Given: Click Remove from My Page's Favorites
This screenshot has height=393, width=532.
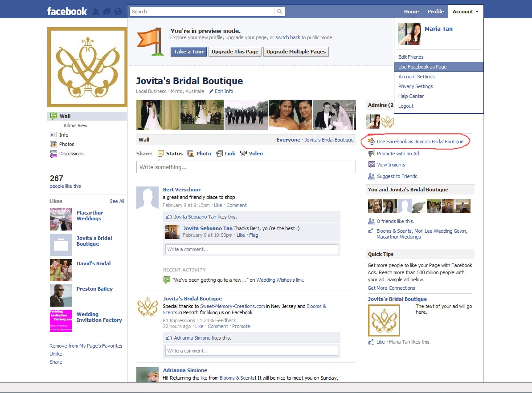Looking at the screenshot, I should tap(86, 346).
